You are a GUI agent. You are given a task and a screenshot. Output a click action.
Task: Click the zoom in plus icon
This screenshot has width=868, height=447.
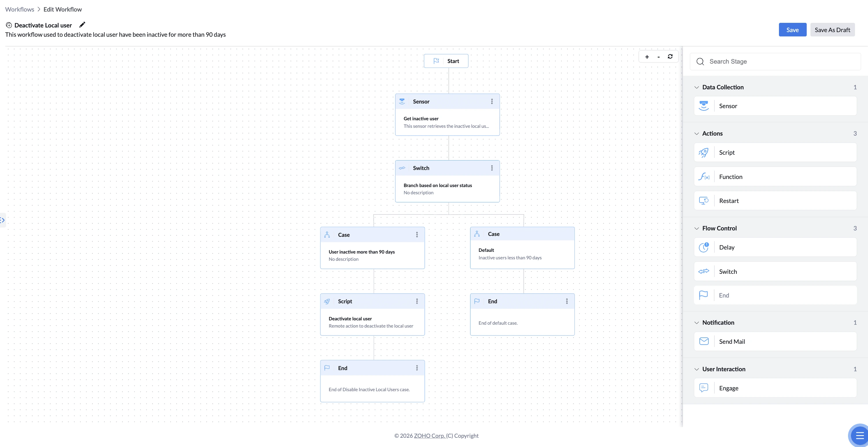tap(647, 57)
